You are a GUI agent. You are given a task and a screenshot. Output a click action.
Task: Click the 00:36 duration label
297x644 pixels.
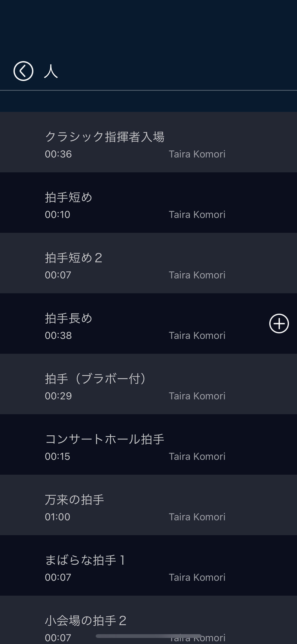[58, 154]
